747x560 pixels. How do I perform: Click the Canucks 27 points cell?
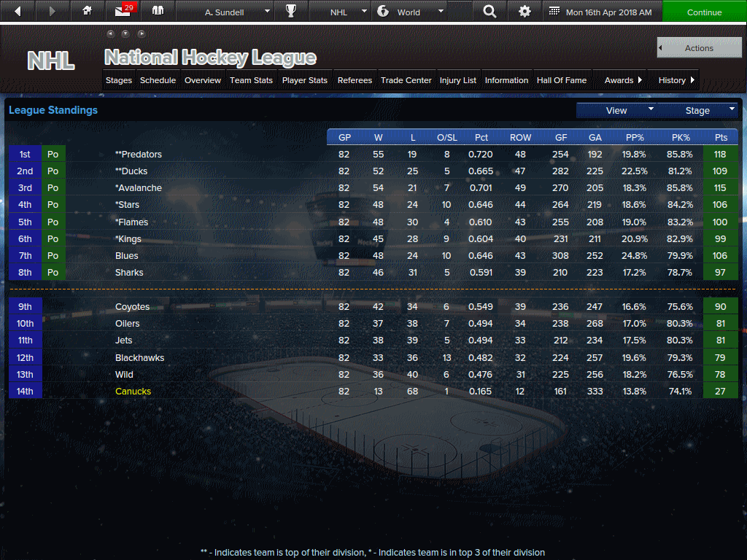[720, 391]
